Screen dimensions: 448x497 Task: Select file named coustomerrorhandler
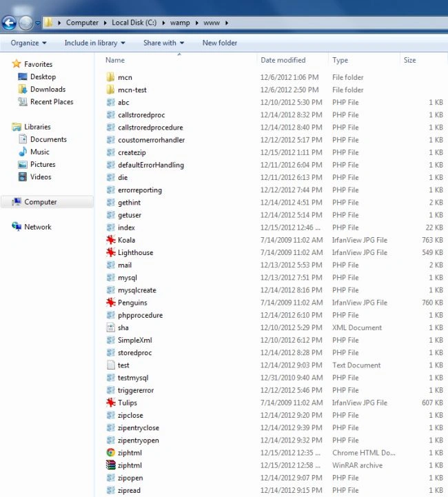(x=151, y=140)
